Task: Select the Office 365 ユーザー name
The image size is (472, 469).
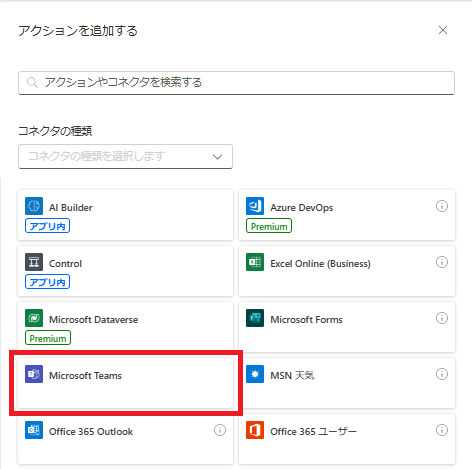Action: click(x=313, y=432)
